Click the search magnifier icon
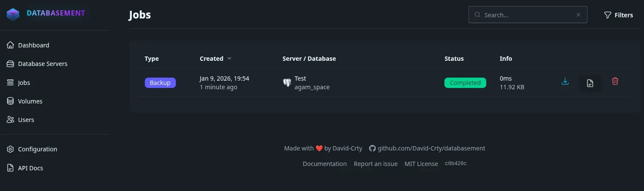This screenshot has width=644, height=191. point(478,15)
